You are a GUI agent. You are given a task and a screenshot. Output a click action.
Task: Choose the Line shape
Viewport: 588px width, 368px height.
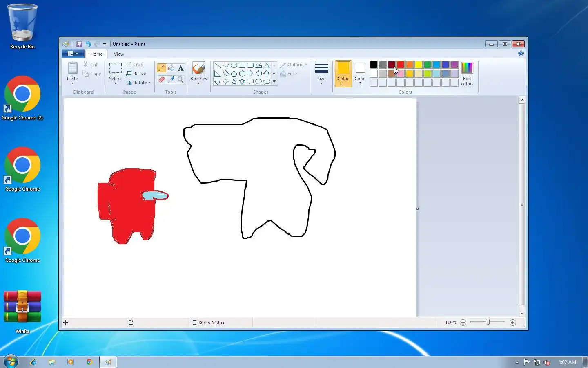[218, 65]
